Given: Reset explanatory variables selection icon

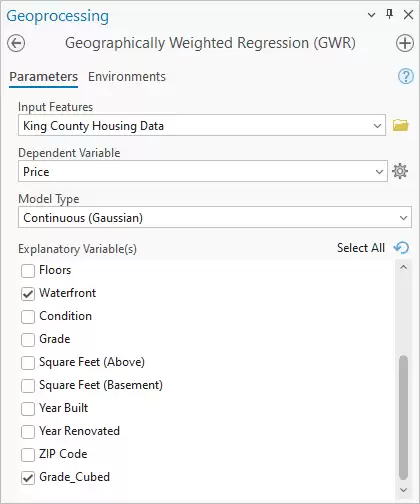Looking at the screenshot, I should [x=401, y=248].
